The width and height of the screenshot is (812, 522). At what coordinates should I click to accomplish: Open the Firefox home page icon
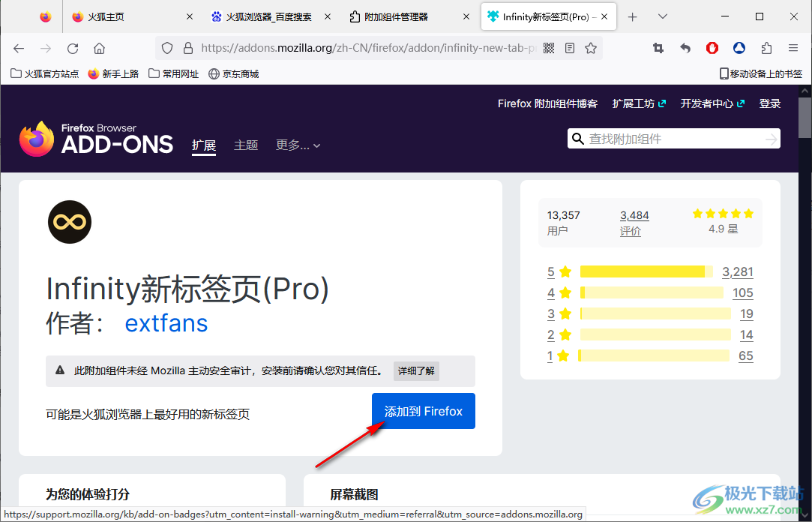(100, 48)
